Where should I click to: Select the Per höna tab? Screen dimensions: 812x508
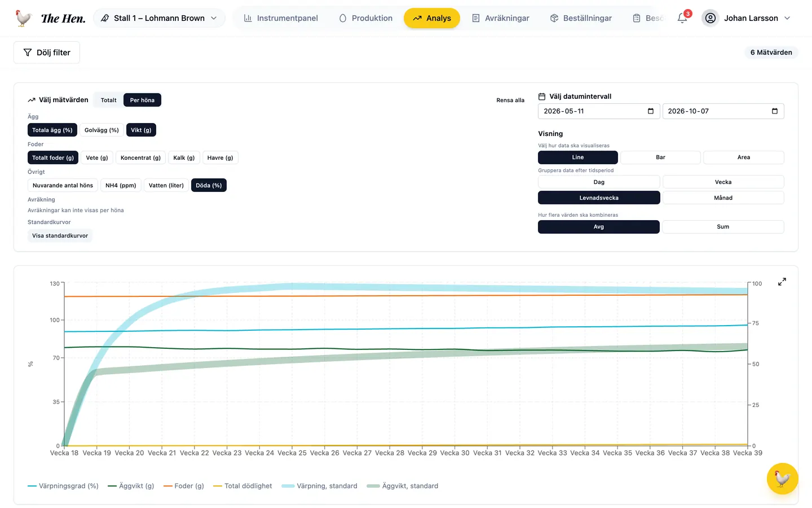click(142, 100)
